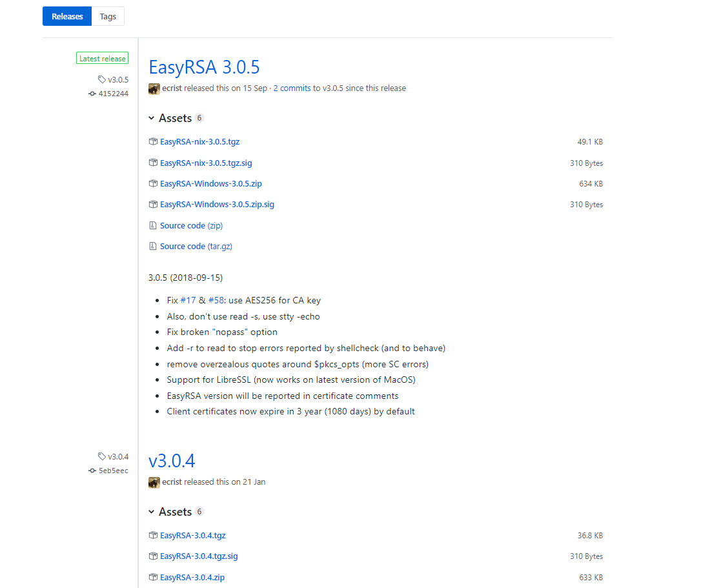721x588 pixels.
Task: Click the file icon beside Source code (zip)
Action: (x=153, y=225)
